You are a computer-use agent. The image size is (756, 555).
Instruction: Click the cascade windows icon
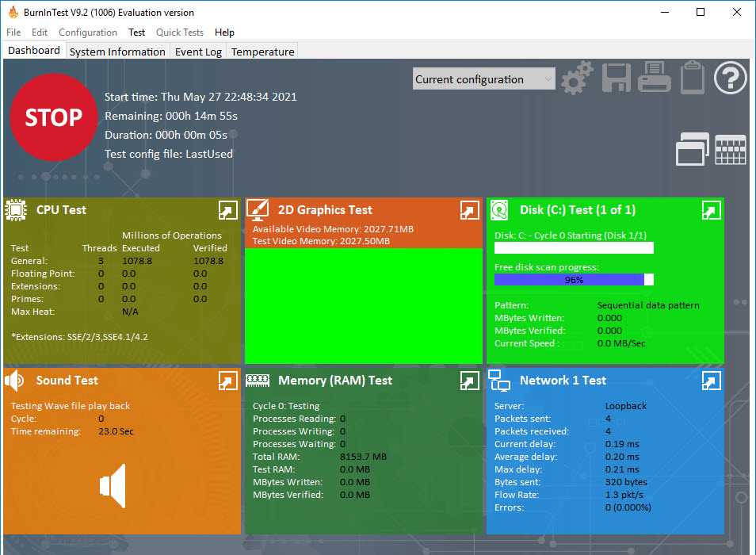click(692, 149)
